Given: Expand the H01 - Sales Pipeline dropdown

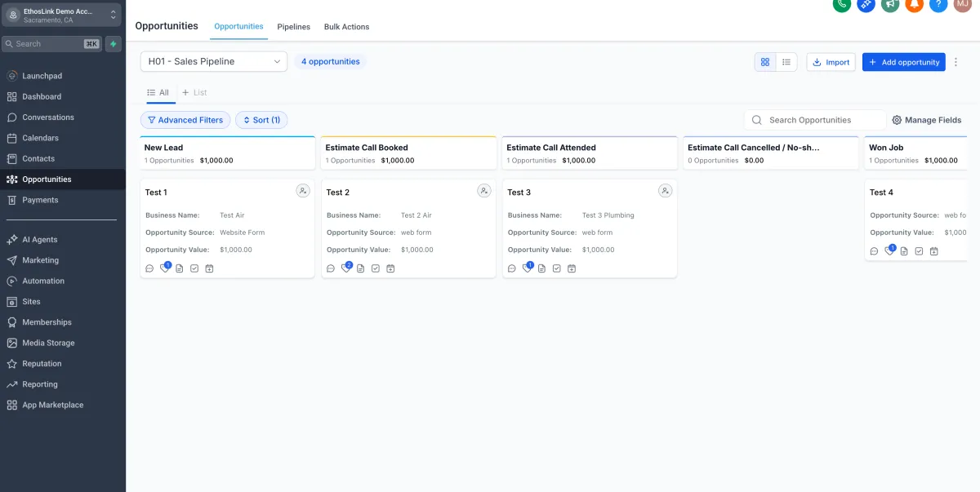Looking at the screenshot, I should (x=214, y=61).
